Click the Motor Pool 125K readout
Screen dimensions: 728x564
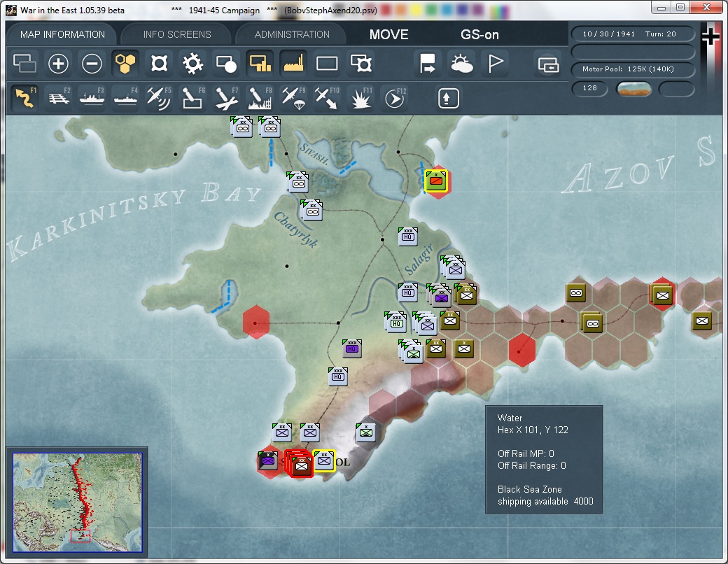633,69
